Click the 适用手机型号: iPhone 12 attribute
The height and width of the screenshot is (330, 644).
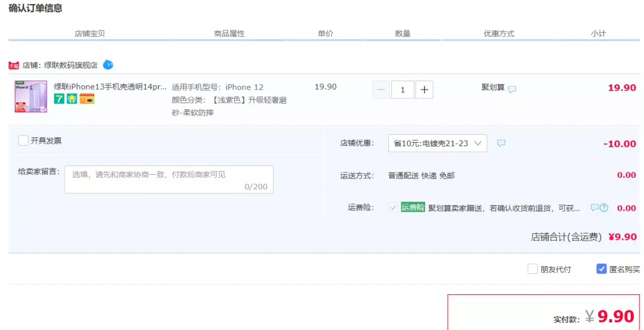[x=217, y=87]
